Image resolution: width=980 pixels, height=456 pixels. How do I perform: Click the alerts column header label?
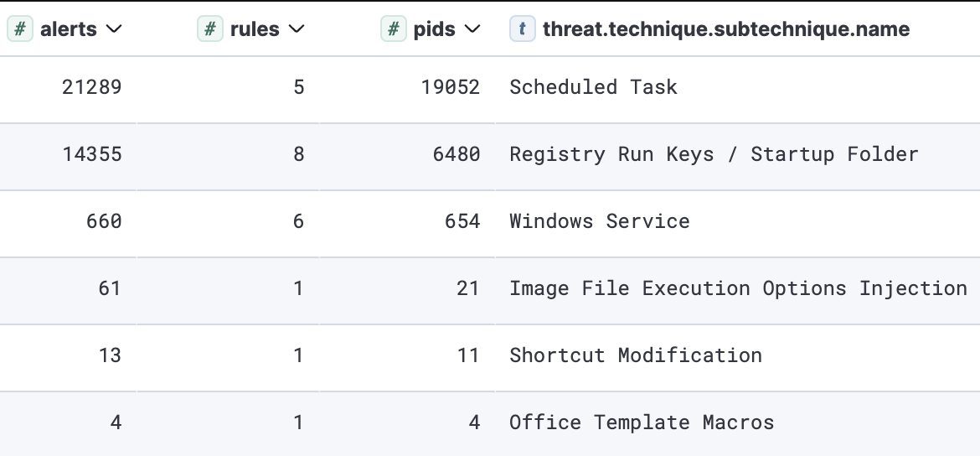(x=68, y=29)
